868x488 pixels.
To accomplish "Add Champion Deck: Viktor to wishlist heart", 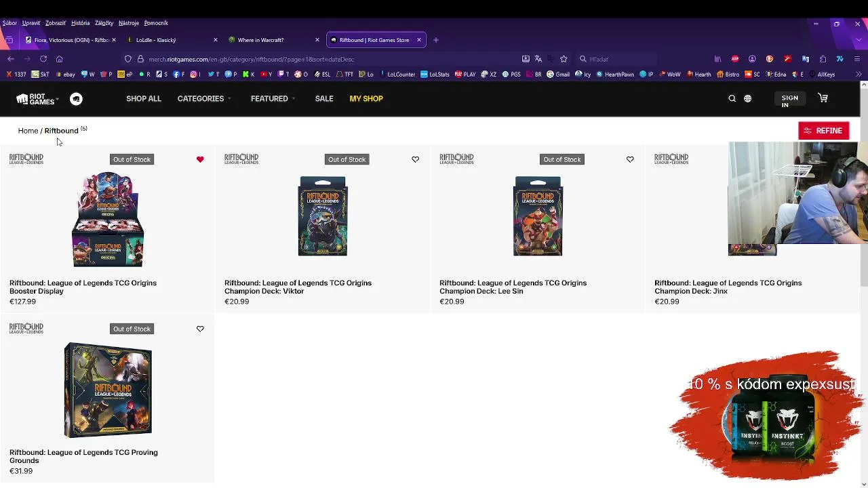I will tap(415, 159).
